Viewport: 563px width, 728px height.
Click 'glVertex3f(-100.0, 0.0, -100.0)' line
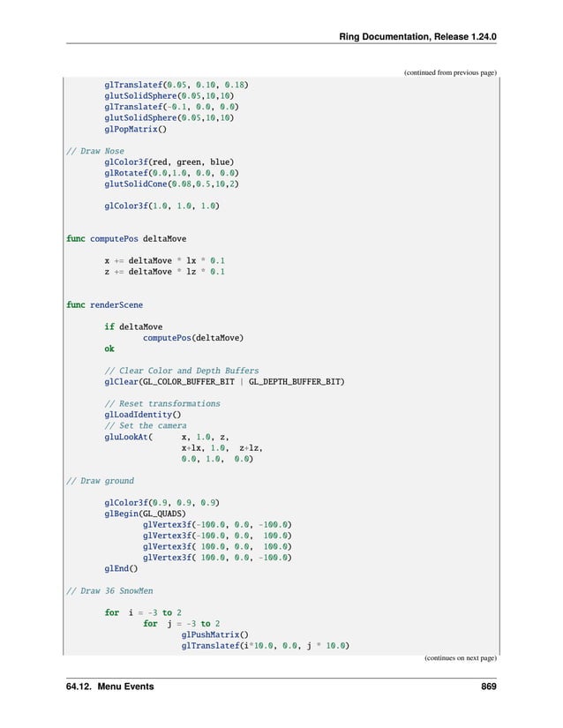click(217, 525)
